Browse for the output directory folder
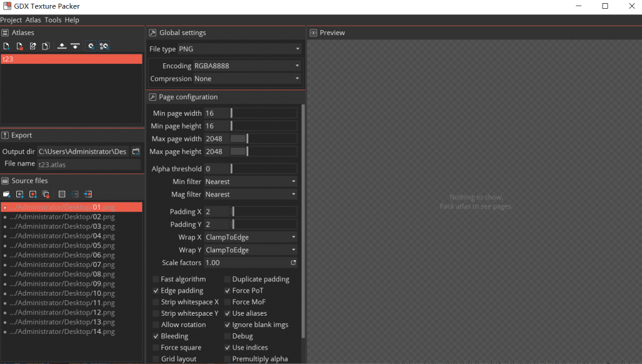 click(135, 152)
